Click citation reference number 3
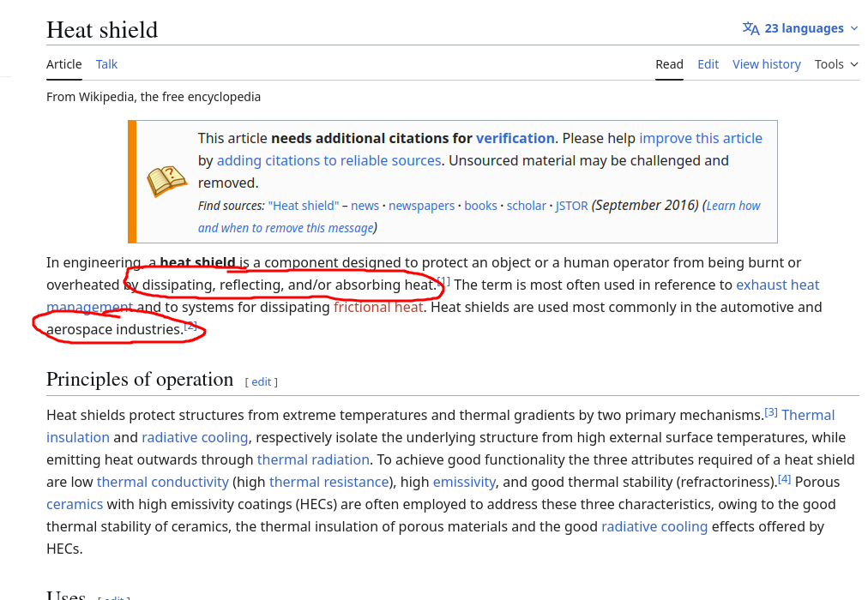The width and height of the screenshot is (868, 600). (770, 412)
